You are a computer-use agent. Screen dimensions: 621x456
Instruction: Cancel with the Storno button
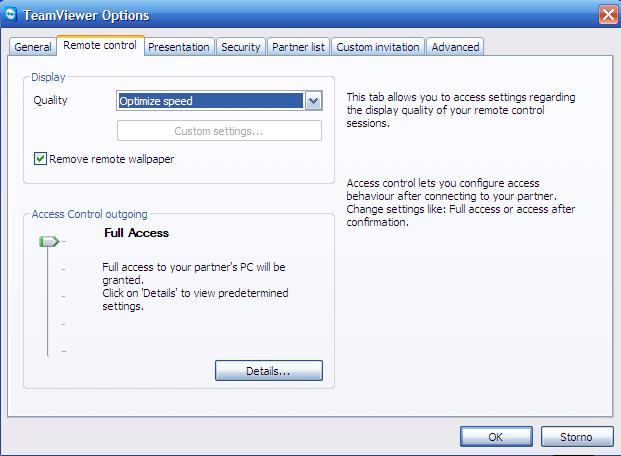tap(577, 437)
